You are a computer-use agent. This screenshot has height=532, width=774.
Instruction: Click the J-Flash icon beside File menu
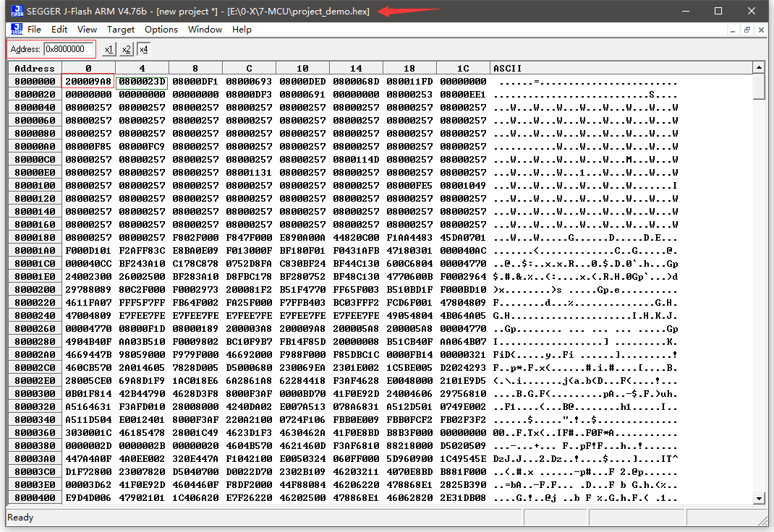17,29
